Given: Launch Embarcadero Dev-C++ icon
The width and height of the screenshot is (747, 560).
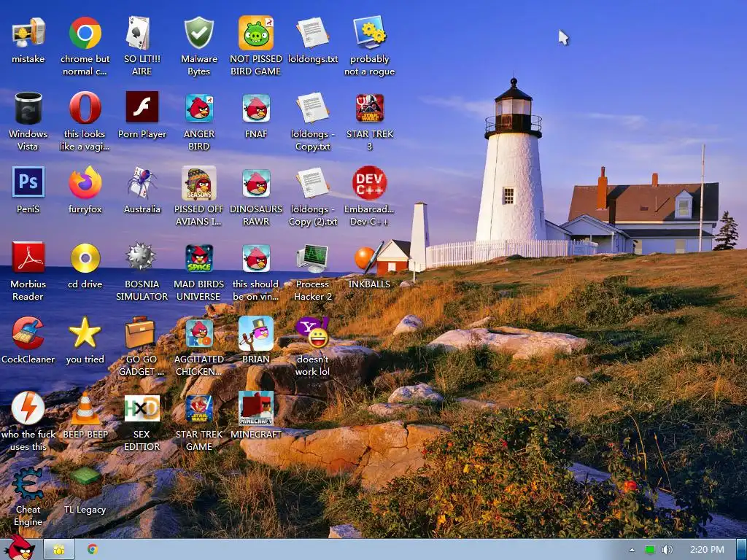Looking at the screenshot, I should 370,183.
